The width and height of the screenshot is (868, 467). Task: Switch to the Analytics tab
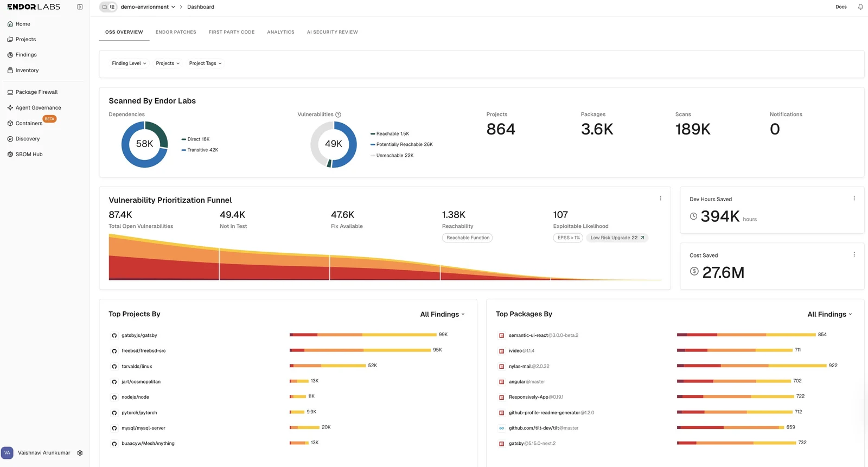(280, 32)
